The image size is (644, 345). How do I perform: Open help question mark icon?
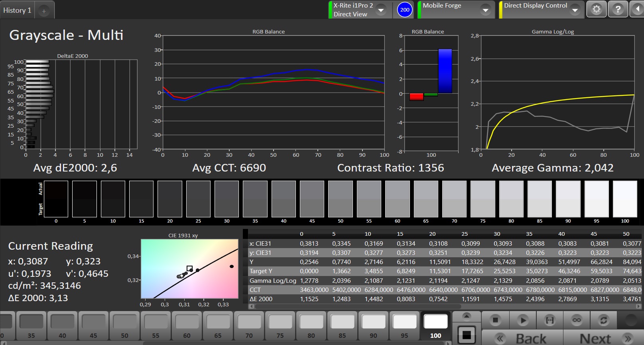(618, 9)
